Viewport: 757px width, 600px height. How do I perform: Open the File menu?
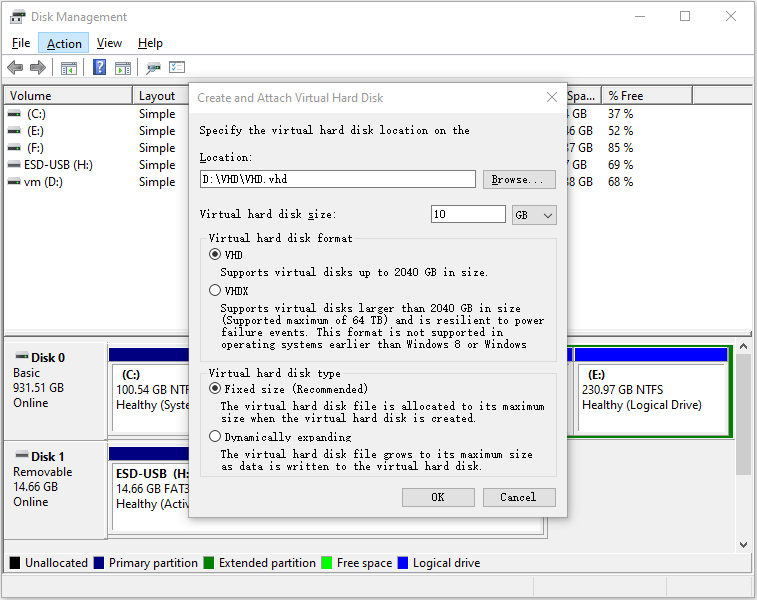21,43
